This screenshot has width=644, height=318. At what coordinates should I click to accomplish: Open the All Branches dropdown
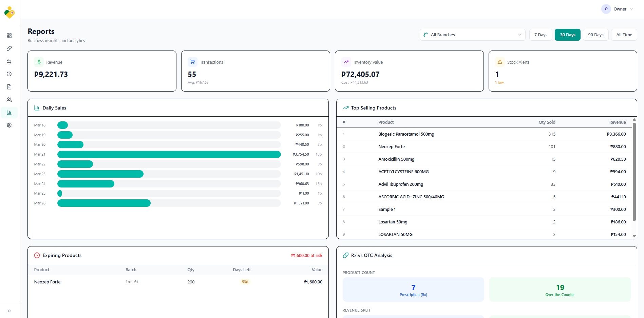tap(472, 35)
